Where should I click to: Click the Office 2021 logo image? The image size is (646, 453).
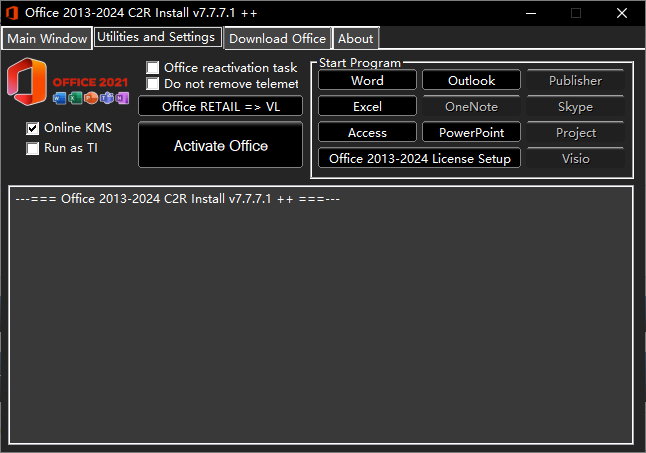click(x=68, y=82)
